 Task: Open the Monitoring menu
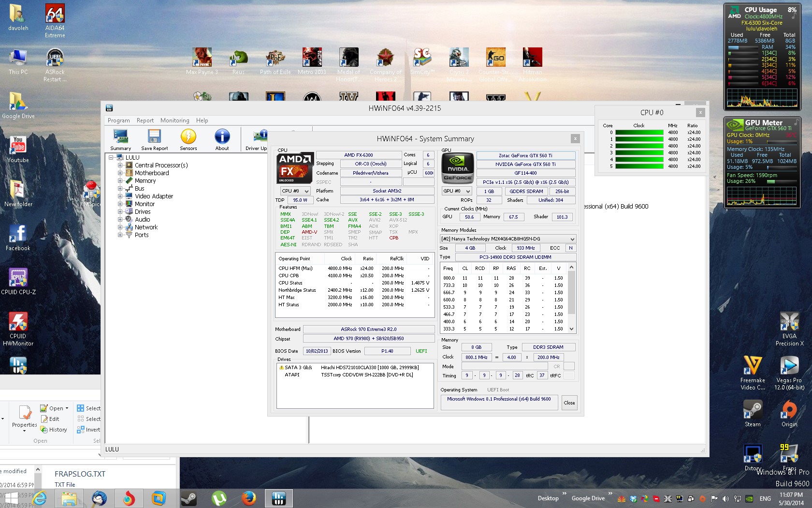tap(174, 120)
